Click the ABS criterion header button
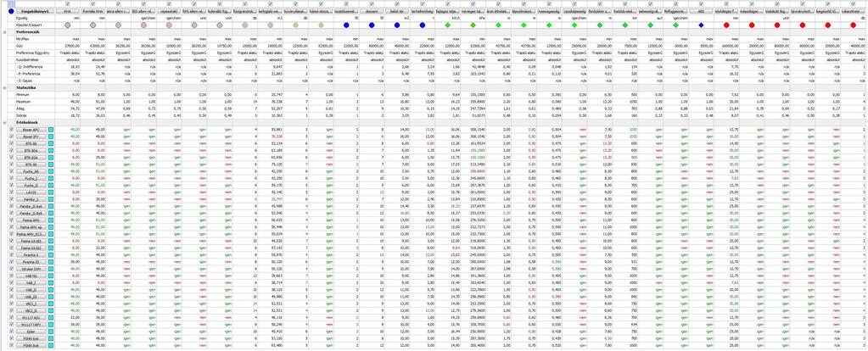Viewport: 868px width, 351px height. point(702,11)
